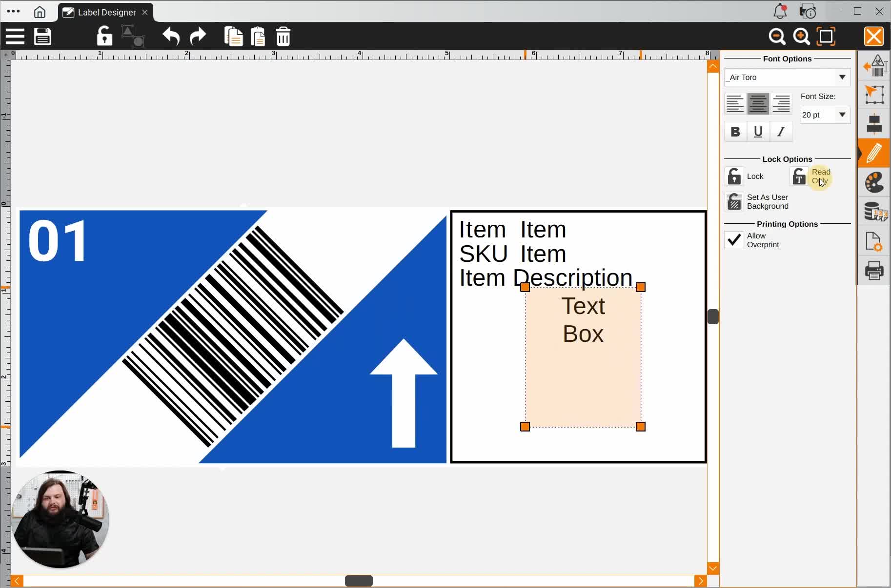Viewport: 891px width, 588px height.
Task: Select the Item Description text on the label
Action: coord(546,277)
